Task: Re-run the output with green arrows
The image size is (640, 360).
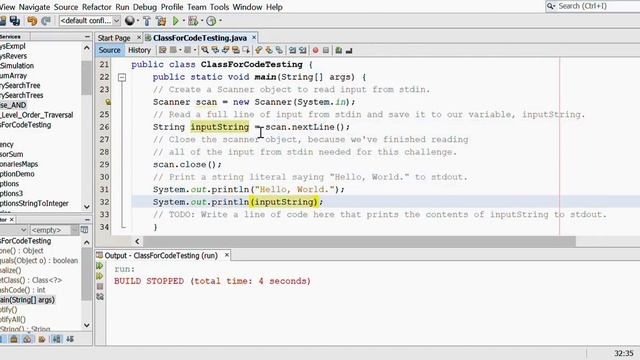Action: [x=100, y=266]
